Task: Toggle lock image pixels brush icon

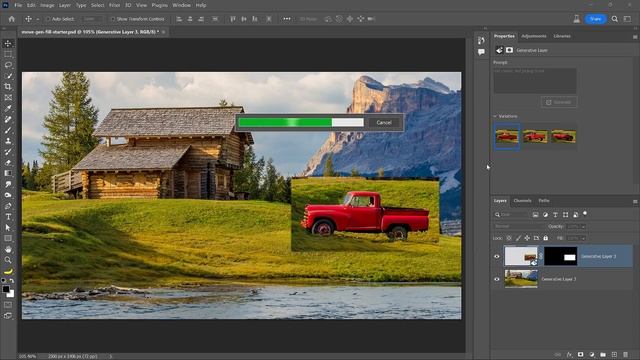Action: coord(518,238)
